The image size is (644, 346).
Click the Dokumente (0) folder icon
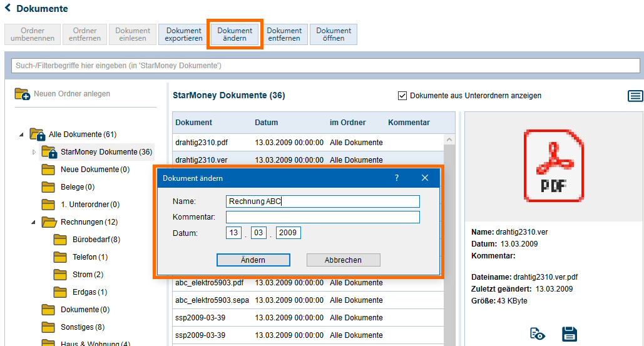point(48,310)
